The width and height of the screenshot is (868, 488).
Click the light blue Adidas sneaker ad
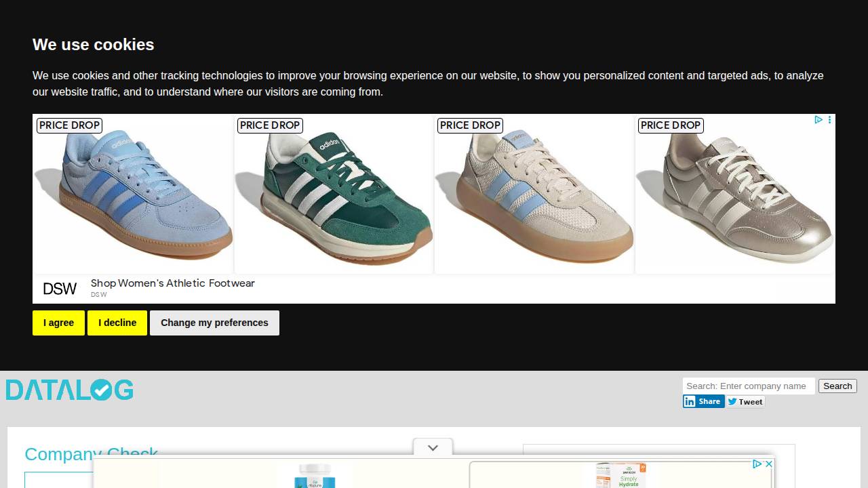pos(133,194)
